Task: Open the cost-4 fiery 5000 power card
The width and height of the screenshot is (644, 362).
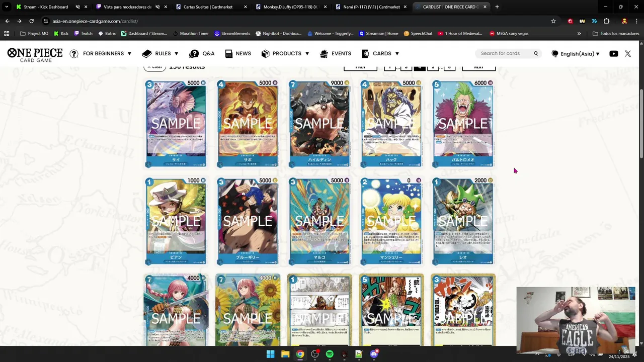Action: (x=248, y=124)
